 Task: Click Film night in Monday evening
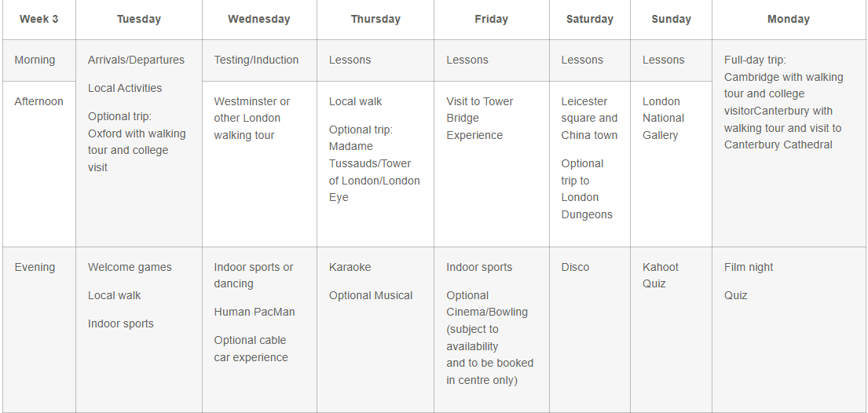coord(749,267)
